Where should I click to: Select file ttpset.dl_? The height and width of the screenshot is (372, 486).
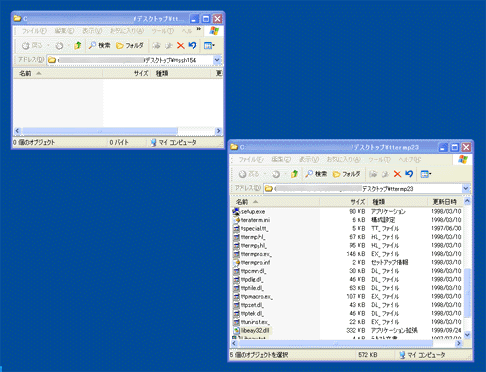click(252, 305)
